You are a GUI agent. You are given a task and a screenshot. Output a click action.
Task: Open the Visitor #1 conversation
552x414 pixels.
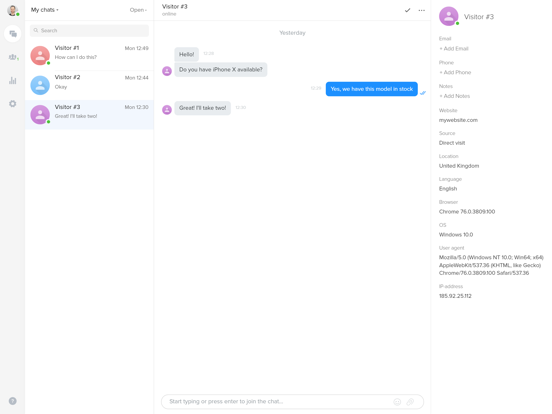[x=89, y=55]
